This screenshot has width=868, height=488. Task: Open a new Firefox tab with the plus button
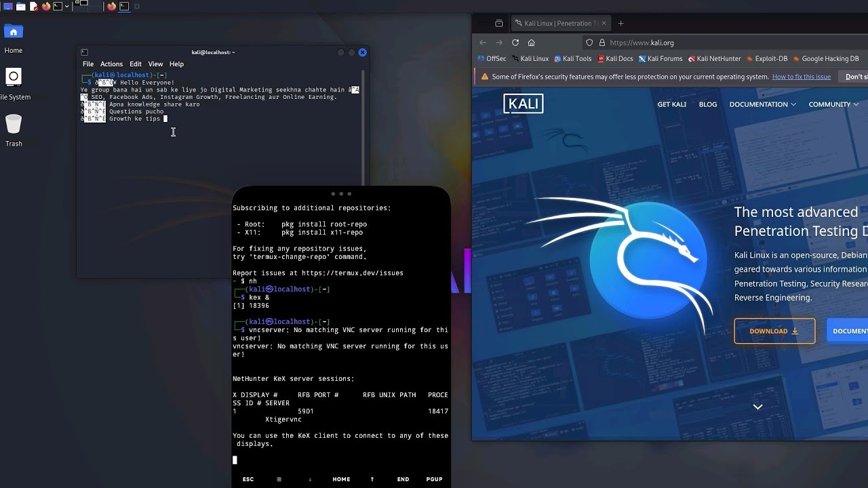point(620,23)
